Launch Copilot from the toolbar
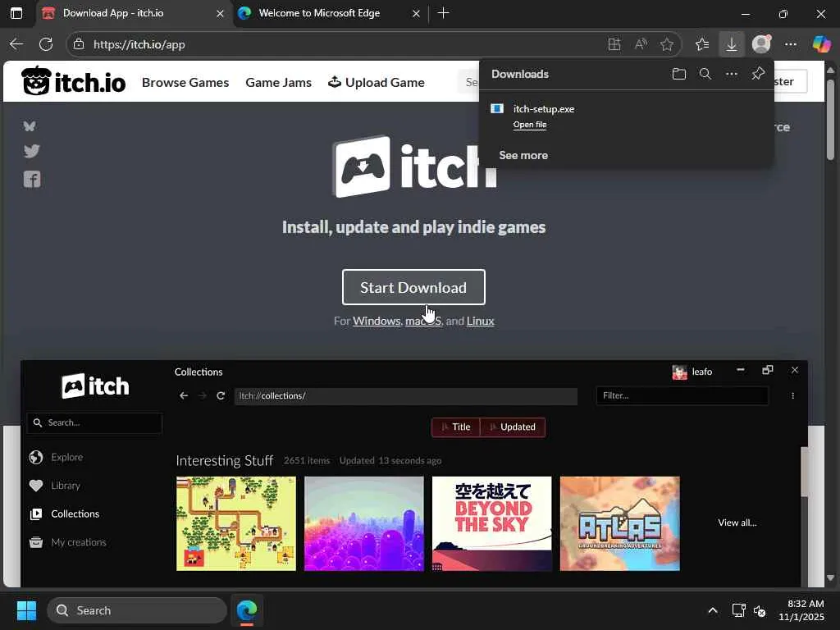The height and width of the screenshot is (630, 840). (820, 44)
